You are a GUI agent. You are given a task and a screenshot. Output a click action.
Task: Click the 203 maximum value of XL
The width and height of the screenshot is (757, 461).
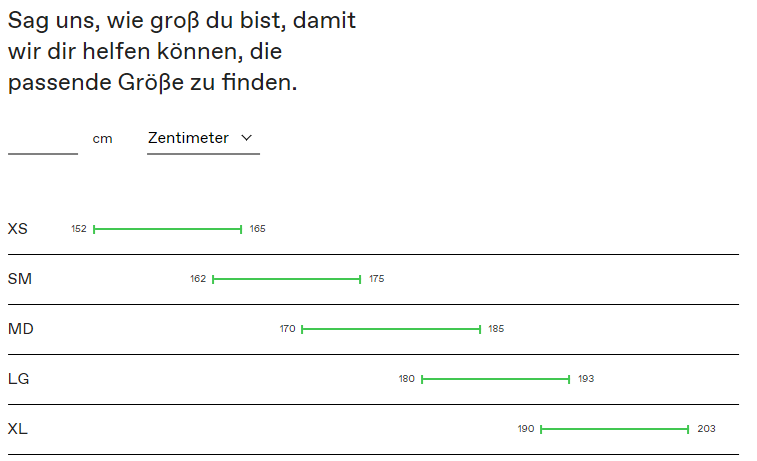tap(706, 429)
